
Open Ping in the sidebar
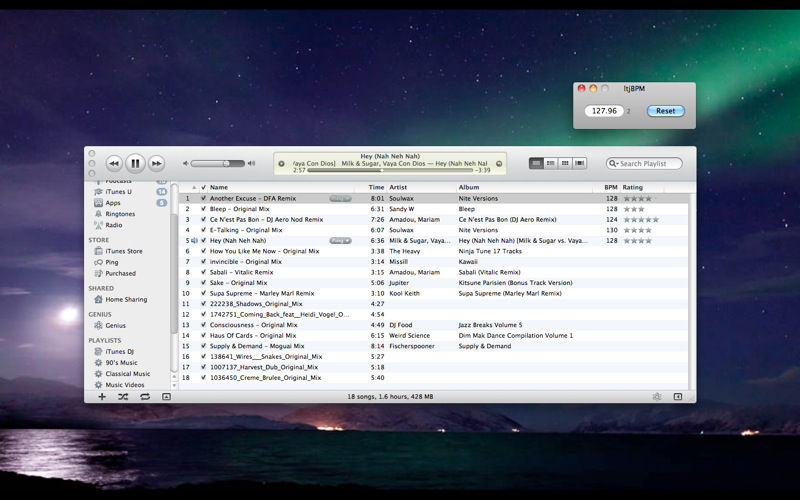112,262
